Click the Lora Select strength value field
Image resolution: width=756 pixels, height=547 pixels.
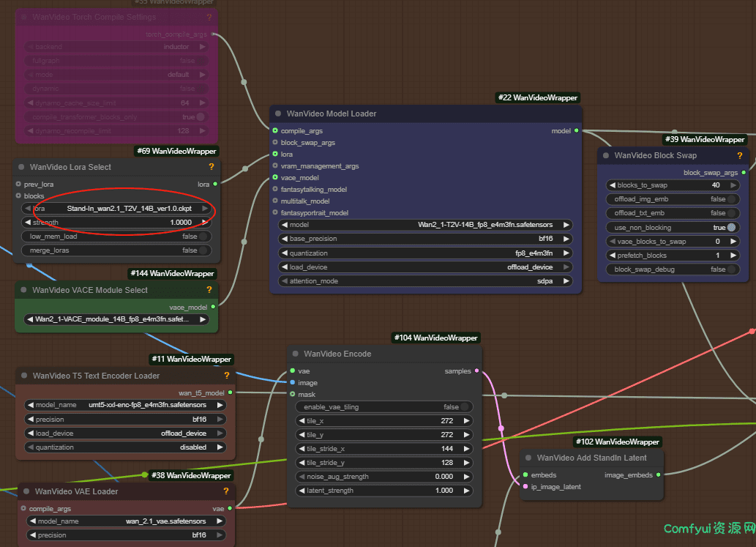115,223
